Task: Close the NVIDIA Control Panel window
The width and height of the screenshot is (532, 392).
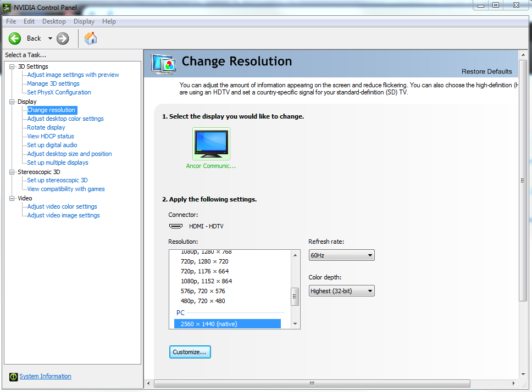Action: (x=517, y=5)
